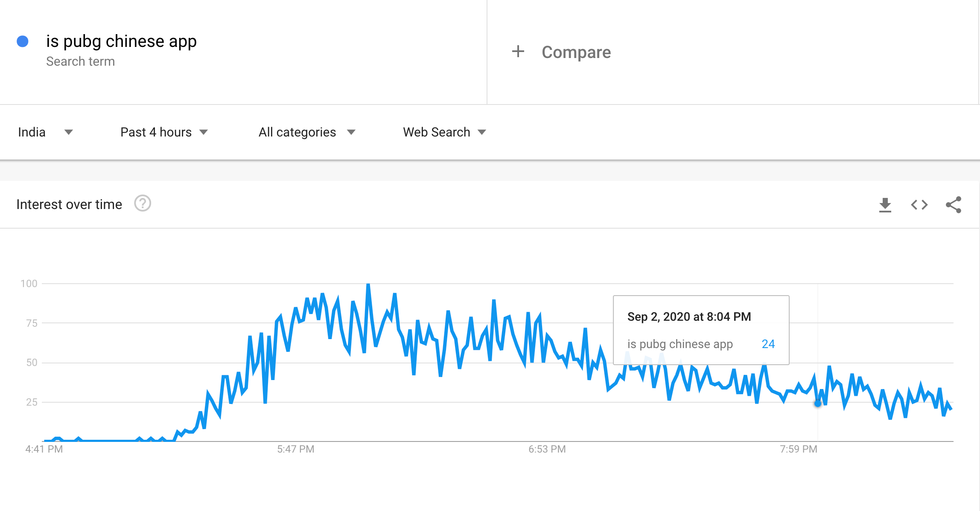The width and height of the screenshot is (980, 511).
Task: Click the plus icon beside Compare
Action: point(518,52)
